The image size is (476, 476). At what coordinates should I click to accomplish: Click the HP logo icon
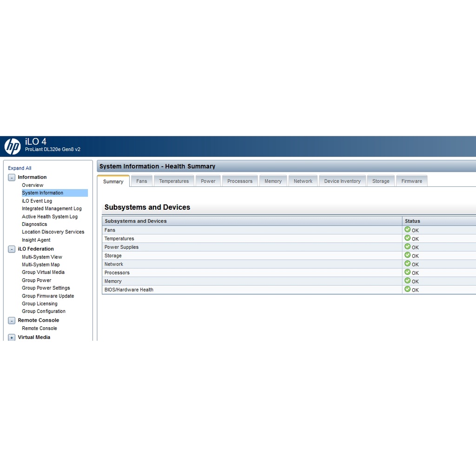(x=13, y=146)
